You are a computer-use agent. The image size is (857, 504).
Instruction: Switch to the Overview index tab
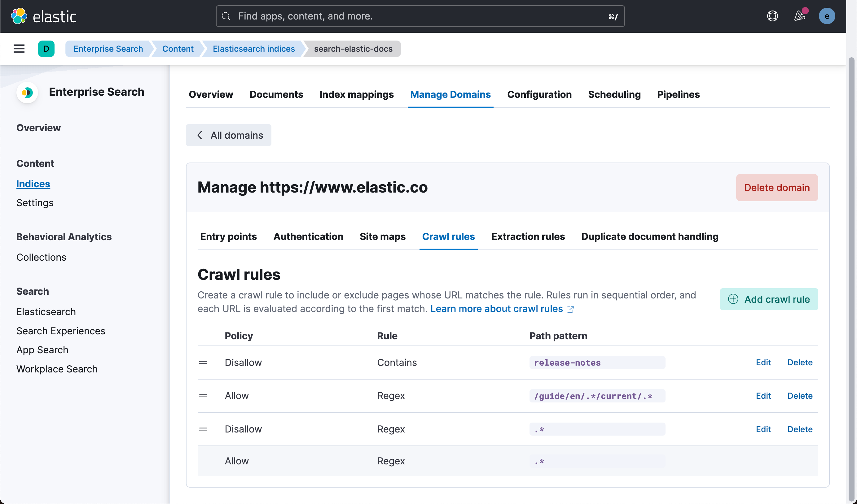tap(211, 94)
